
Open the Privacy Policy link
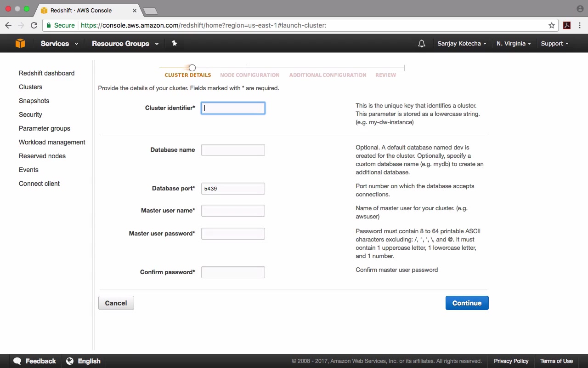point(511,361)
